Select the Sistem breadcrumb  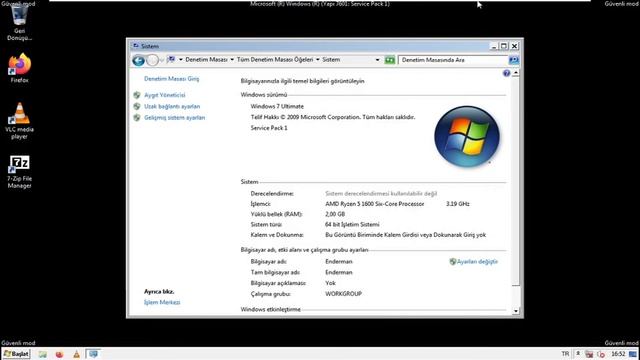331,60
